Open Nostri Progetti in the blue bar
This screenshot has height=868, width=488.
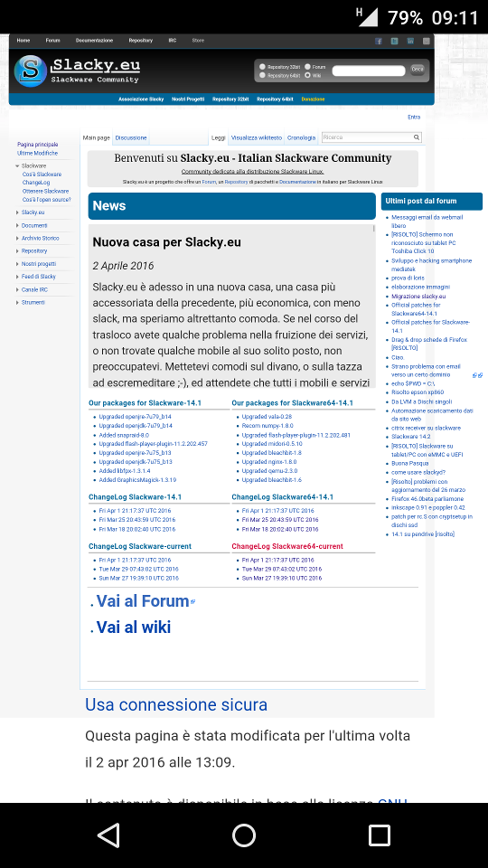click(188, 99)
